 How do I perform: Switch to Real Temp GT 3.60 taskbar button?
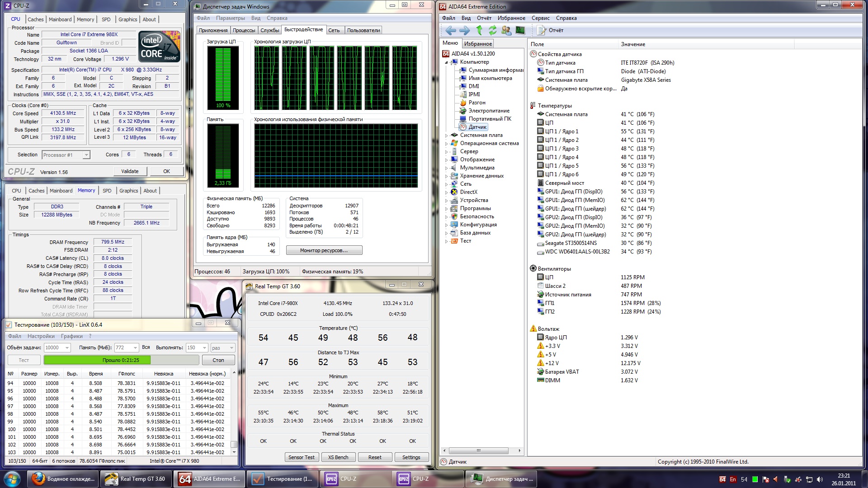[x=136, y=479]
